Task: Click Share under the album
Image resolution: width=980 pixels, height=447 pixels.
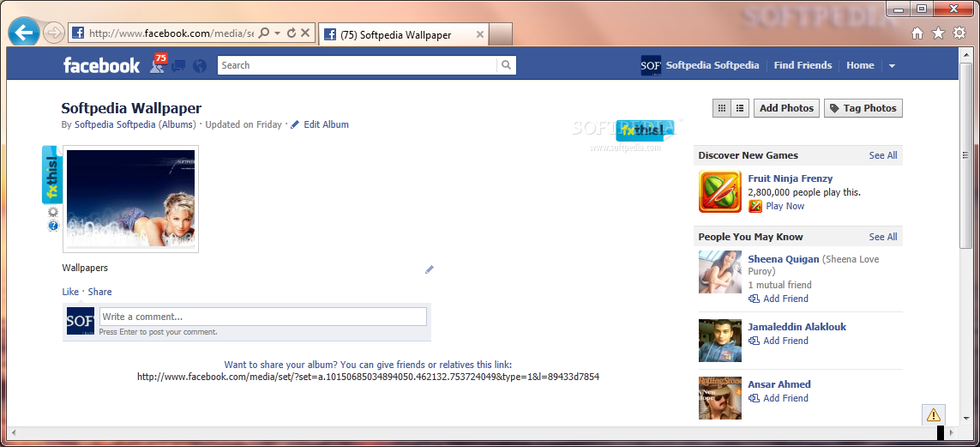Action: (x=100, y=292)
